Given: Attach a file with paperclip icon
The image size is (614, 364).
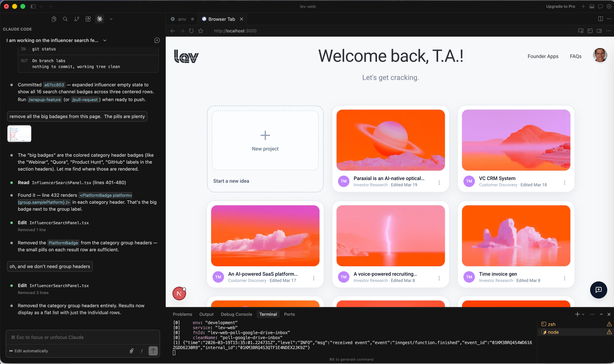Looking at the screenshot, I should pos(131,351).
